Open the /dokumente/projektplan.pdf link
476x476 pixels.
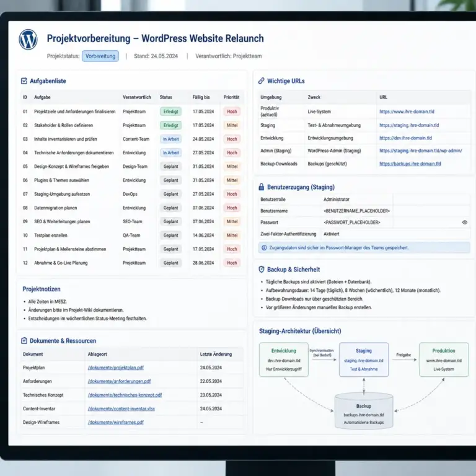point(116,368)
